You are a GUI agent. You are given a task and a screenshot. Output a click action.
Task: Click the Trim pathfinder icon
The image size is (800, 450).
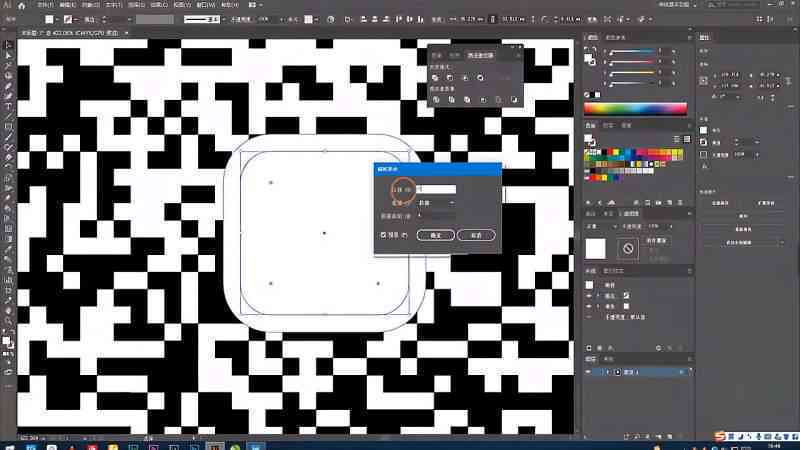click(452, 99)
